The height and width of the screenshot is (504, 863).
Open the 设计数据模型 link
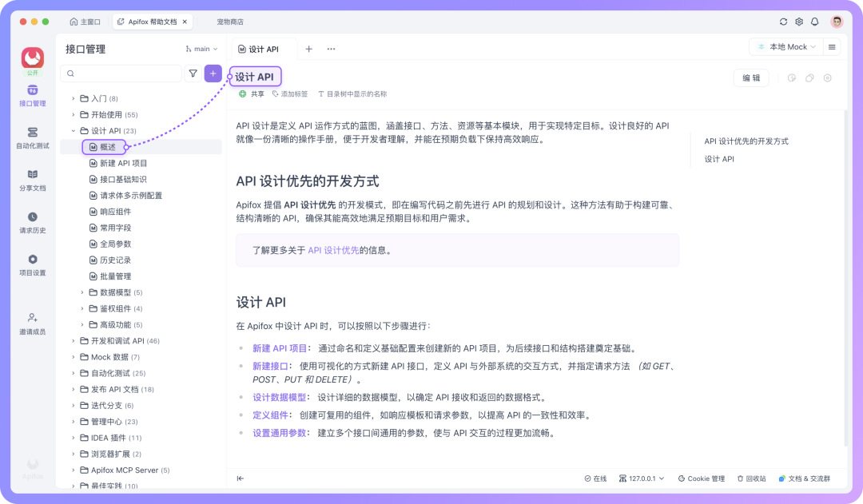(279, 397)
